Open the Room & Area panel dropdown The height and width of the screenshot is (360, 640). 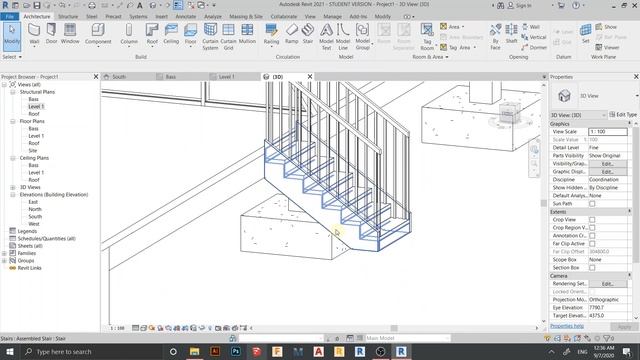point(430,57)
